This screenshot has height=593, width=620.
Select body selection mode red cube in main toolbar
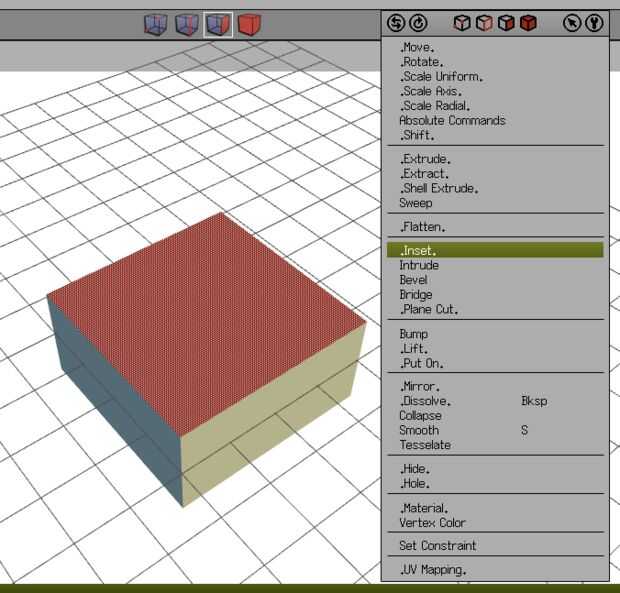click(x=250, y=25)
